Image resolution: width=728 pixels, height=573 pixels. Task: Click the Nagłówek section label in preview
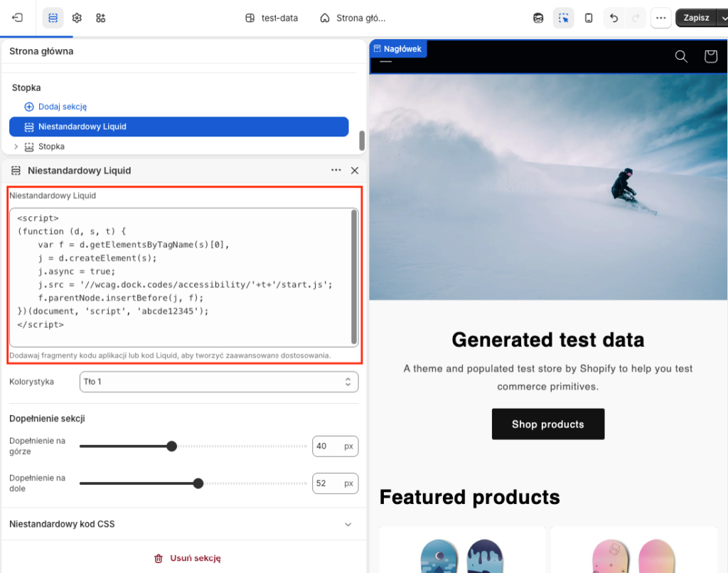[398, 49]
